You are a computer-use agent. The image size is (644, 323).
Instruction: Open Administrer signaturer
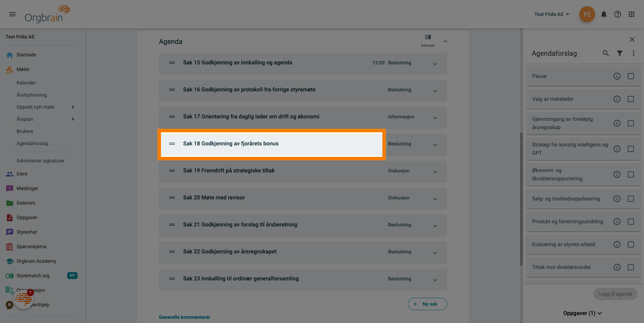[41, 161]
